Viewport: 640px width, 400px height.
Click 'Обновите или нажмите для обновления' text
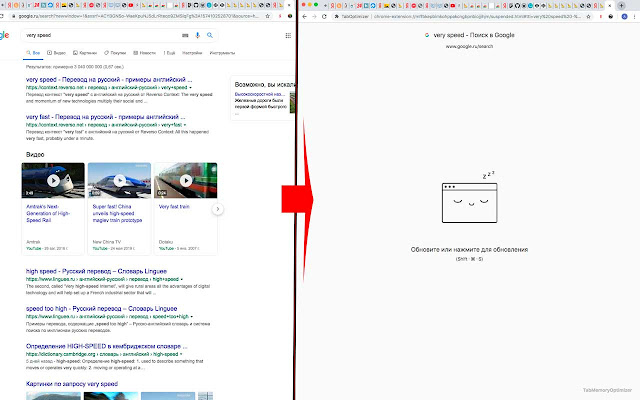(x=469, y=249)
